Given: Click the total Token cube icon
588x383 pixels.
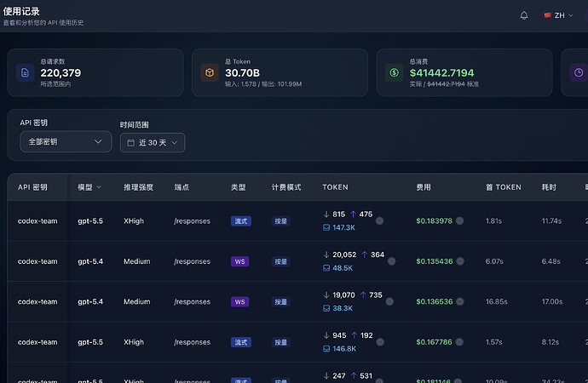Looking at the screenshot, I should tap(210, 72).
